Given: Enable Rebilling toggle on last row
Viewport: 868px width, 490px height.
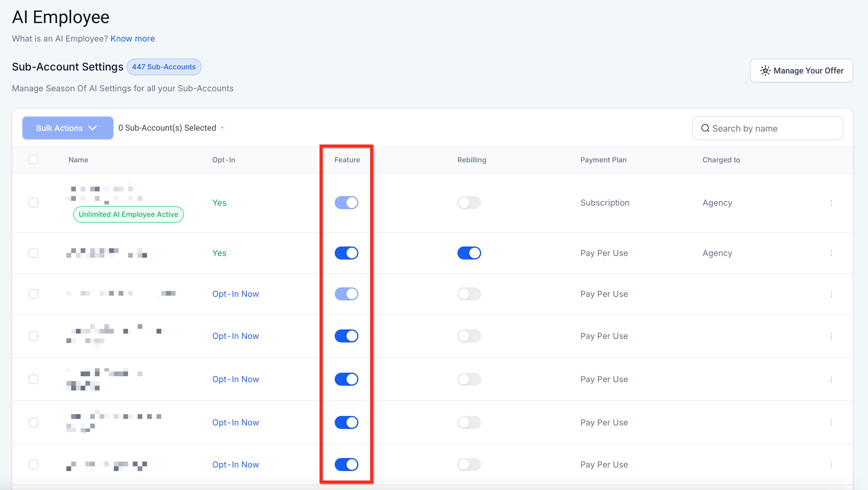Looking at the screenshot, I should (469, 465).
